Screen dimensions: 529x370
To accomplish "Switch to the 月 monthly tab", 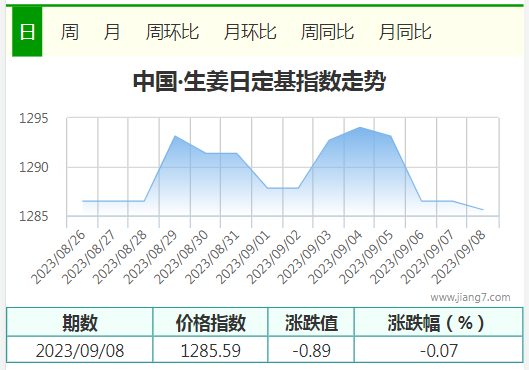I will [x=112, y=32].
